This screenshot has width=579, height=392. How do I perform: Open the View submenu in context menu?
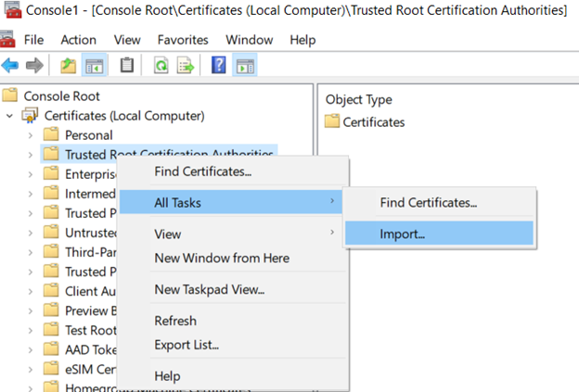[x=168, y=234]
